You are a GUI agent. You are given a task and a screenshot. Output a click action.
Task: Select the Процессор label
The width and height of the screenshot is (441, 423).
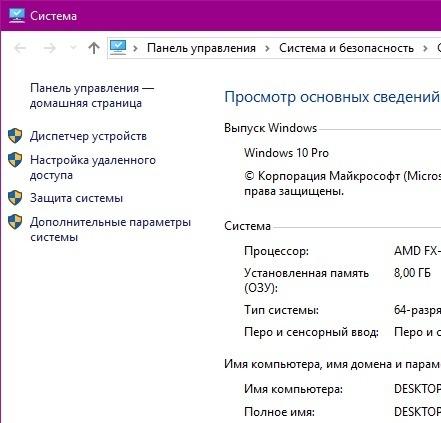[276, 251]
